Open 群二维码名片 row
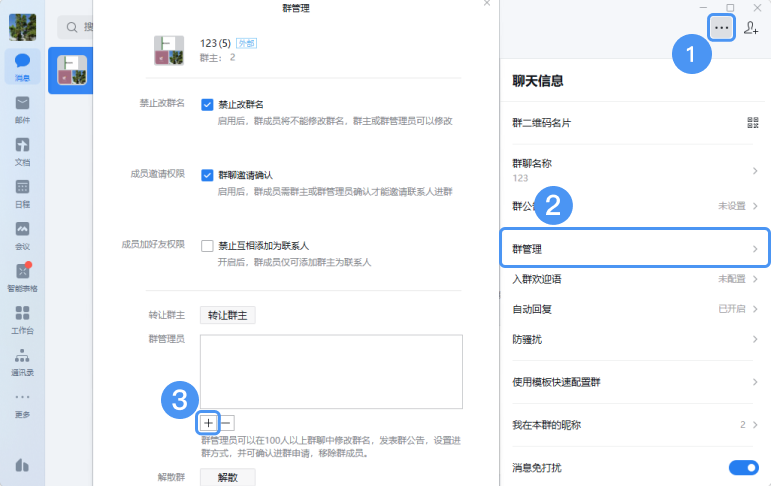Image resolution: width=771 pixels, height=486 pixels. click(x=635, y=123)
